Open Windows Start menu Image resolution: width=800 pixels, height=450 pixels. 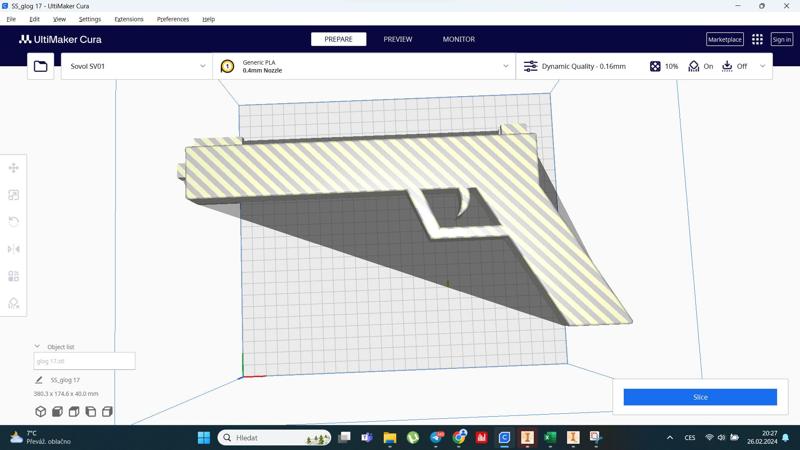pyautogui.click(x=204, y=438)
